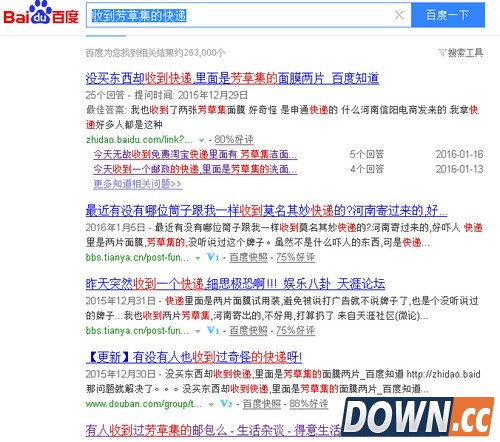
Task: Click the Baidu logo
Action: (x=41, y=13)
